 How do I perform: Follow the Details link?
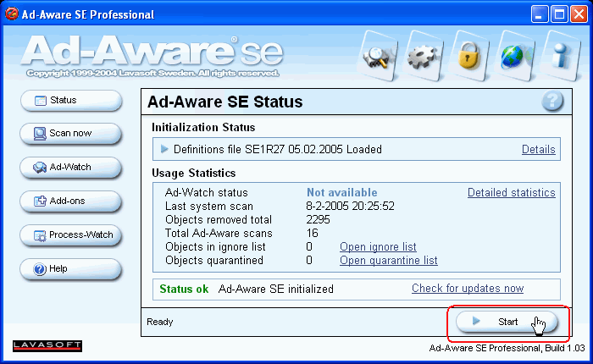click(539, 149)
